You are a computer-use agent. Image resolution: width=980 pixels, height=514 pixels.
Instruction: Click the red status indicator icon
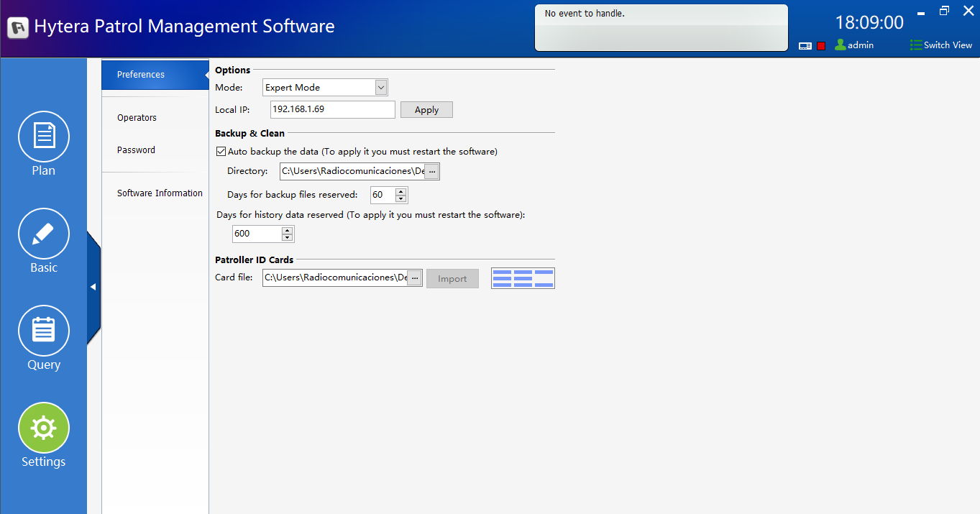click(x=821, y=46)
